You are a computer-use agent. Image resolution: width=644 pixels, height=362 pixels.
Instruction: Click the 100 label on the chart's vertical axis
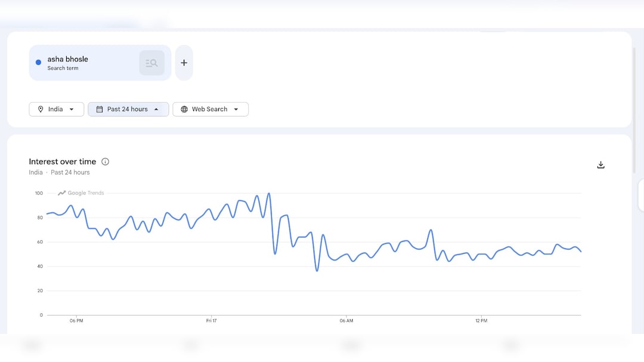pyautogui.click(x=39, y=193)
